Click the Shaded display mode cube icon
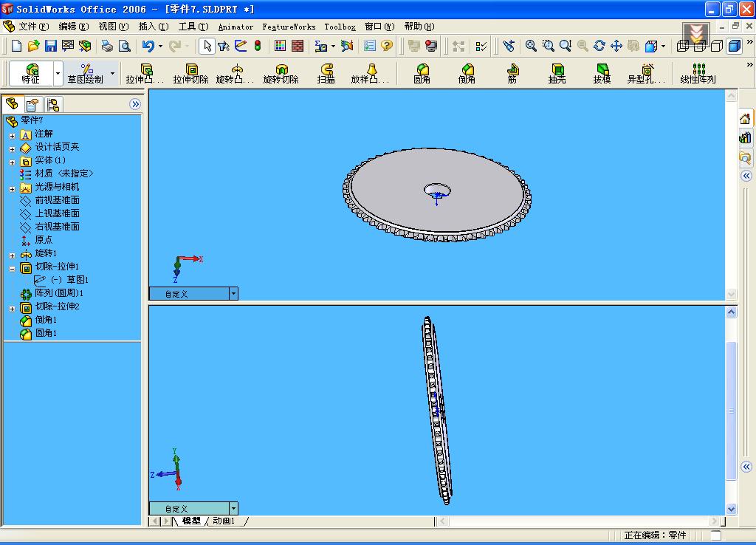The width and height of the screenshot is (756, 545). [x=735, y=46]
